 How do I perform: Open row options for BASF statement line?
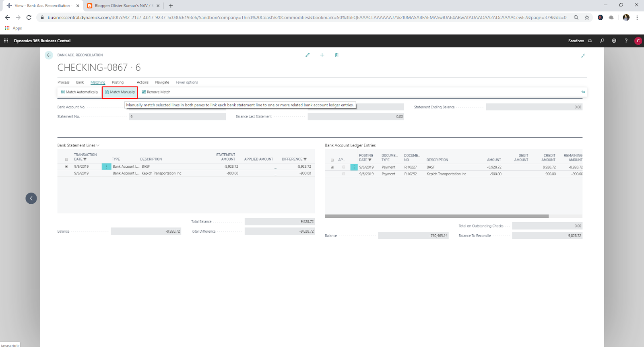pyautogui.click(x=106, y=167)
